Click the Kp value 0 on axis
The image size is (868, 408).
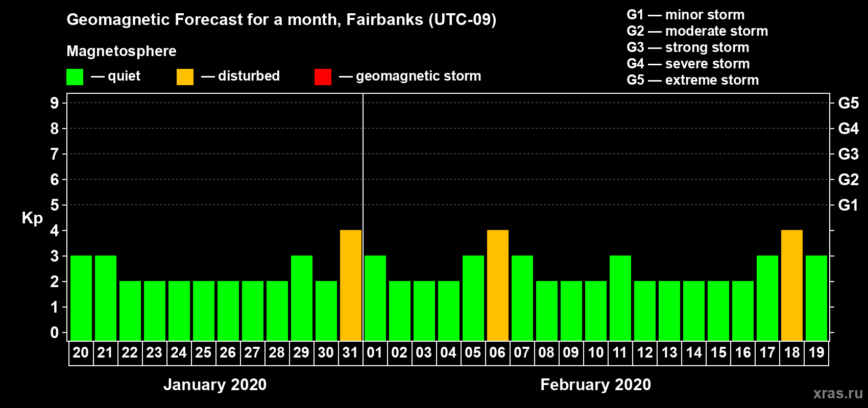(x=55, y=333)
